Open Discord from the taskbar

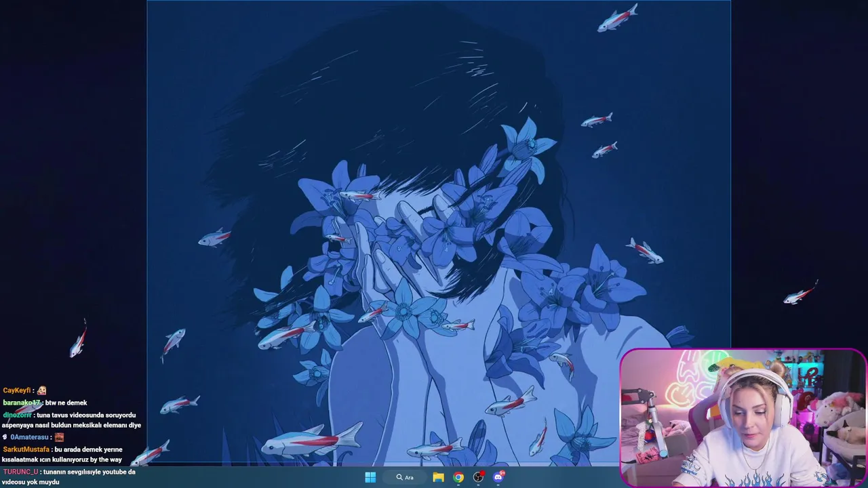click(499, 477)
